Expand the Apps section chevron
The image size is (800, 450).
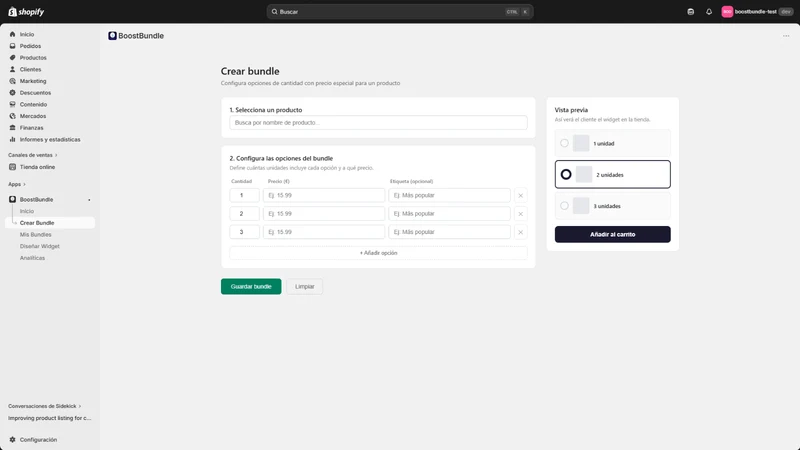tap(24, 184)
